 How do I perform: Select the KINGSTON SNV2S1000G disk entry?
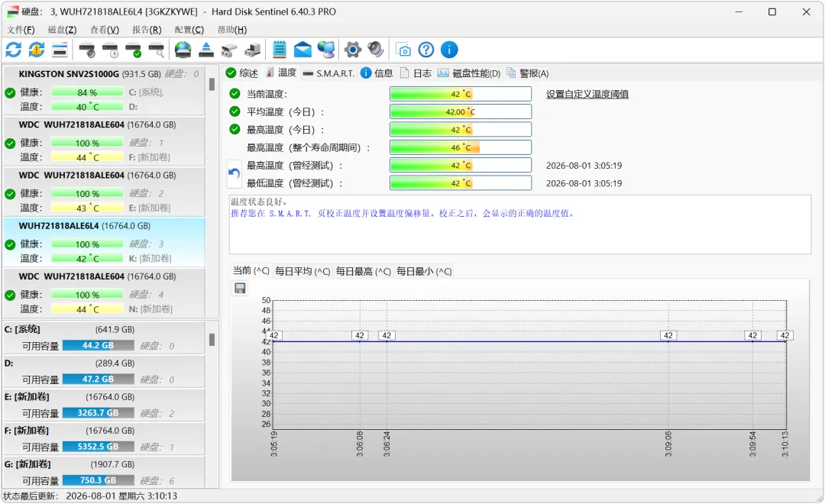(x=104, y=90)
